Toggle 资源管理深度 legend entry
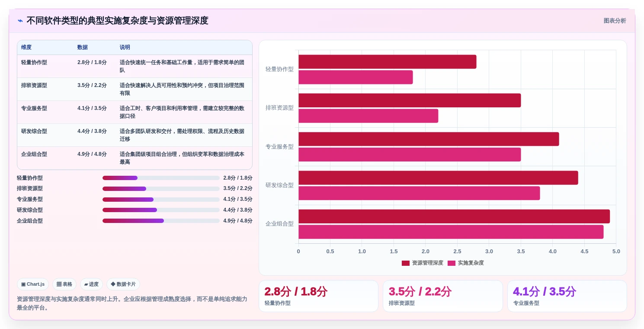 [423, 263]
